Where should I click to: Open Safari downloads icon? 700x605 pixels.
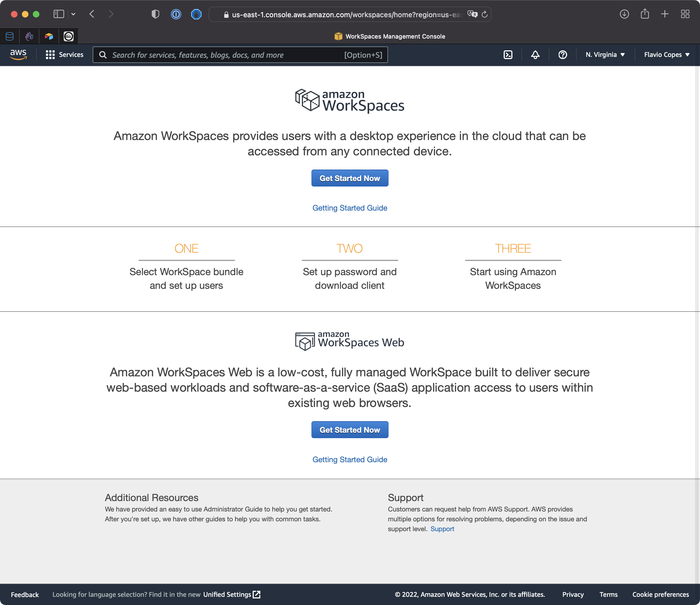point(624,14)
